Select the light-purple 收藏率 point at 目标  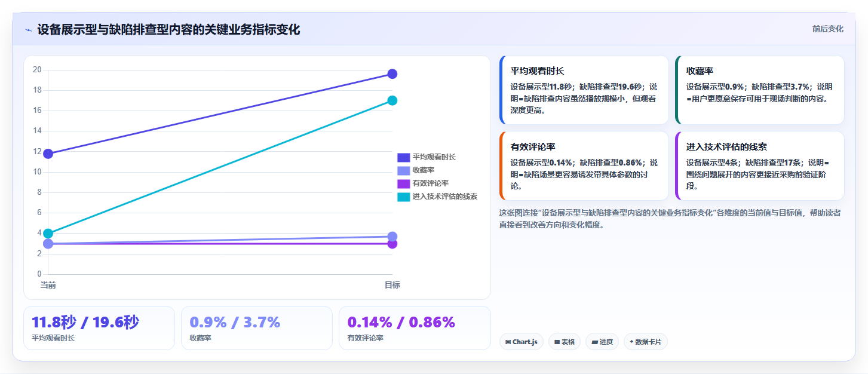tap(392, 237)
